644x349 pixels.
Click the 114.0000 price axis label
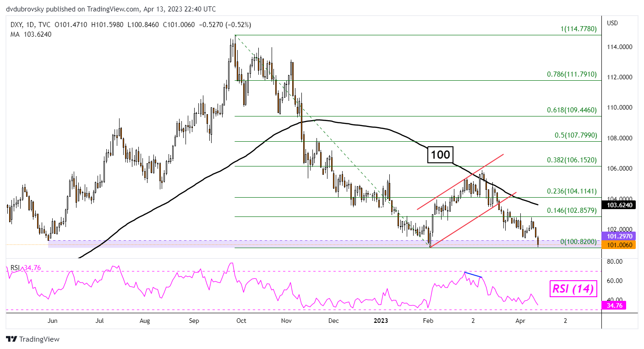621,47
